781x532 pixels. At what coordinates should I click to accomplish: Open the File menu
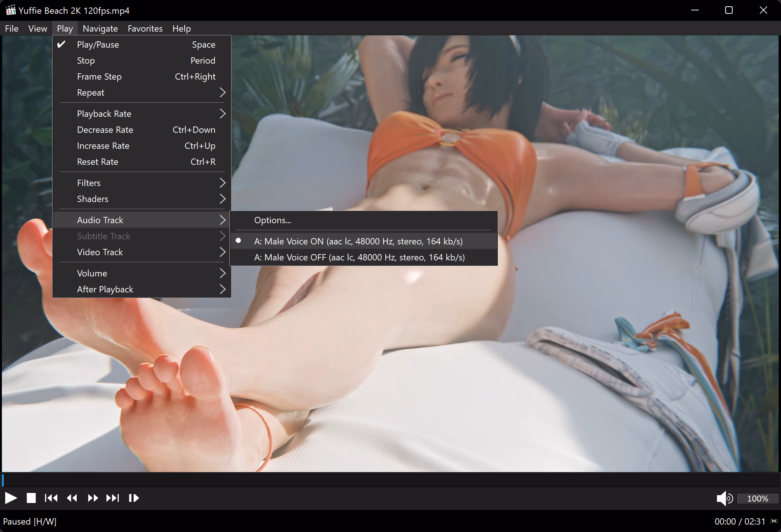pos(12,29)
